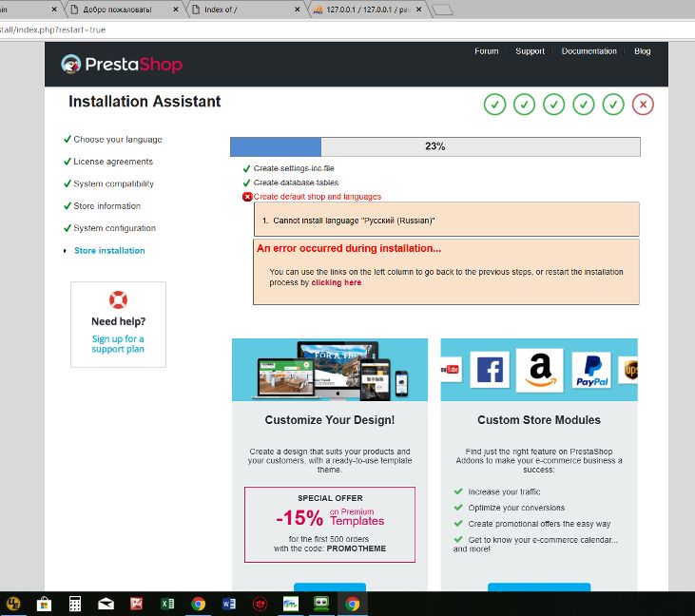
Task: Open the Blog link in header
Action: click(643, 51)
